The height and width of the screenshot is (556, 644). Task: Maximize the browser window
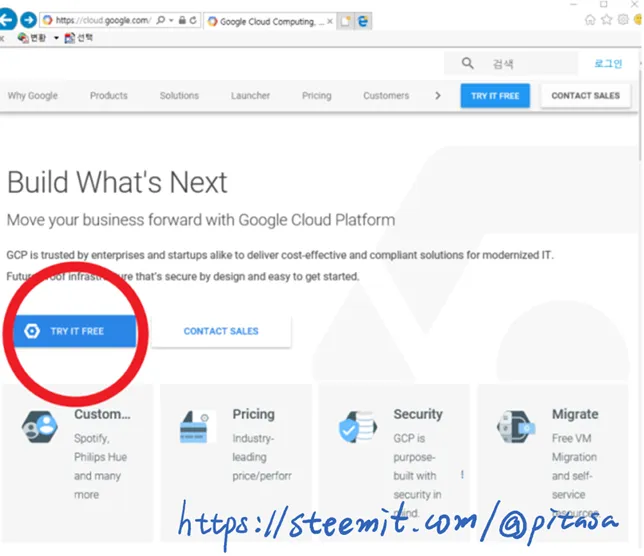coord(604,4)
